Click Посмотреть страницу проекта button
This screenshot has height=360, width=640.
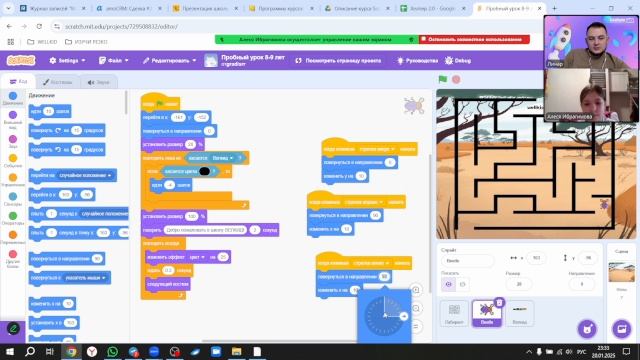tap(338, 60)
